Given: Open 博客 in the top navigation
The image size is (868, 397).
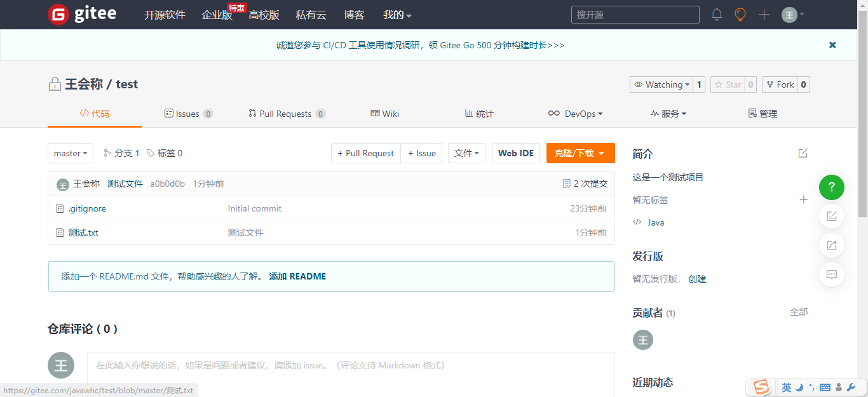Looking at the screenshot, I should point(354,15).
